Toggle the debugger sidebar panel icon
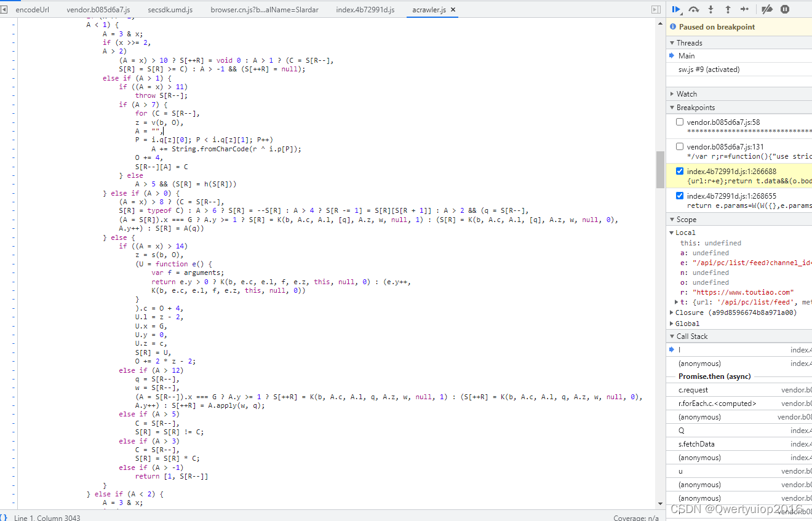This screenshot has height=521, width=812. (x=656, y=10)
